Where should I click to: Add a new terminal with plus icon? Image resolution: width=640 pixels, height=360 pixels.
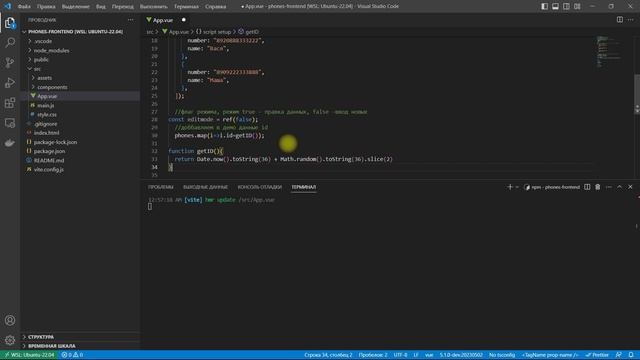click(x=509, y=187)
